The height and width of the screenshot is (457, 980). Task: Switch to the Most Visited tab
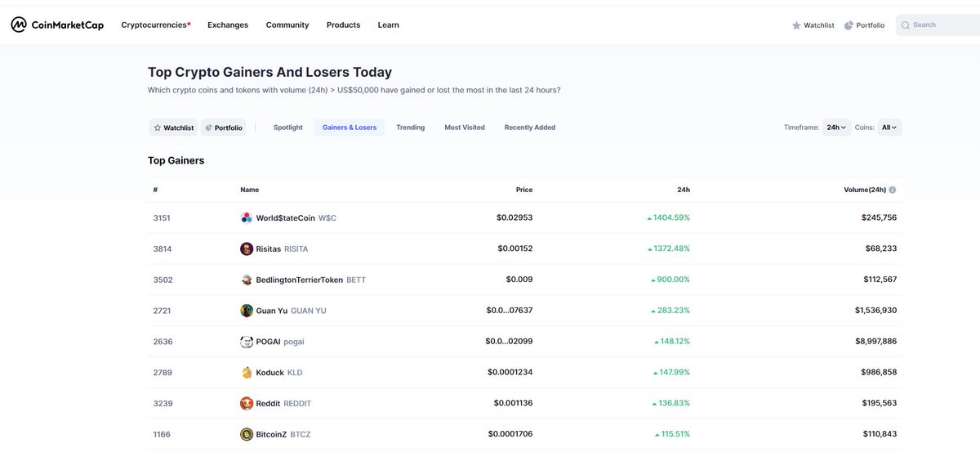tap(465, 128)
